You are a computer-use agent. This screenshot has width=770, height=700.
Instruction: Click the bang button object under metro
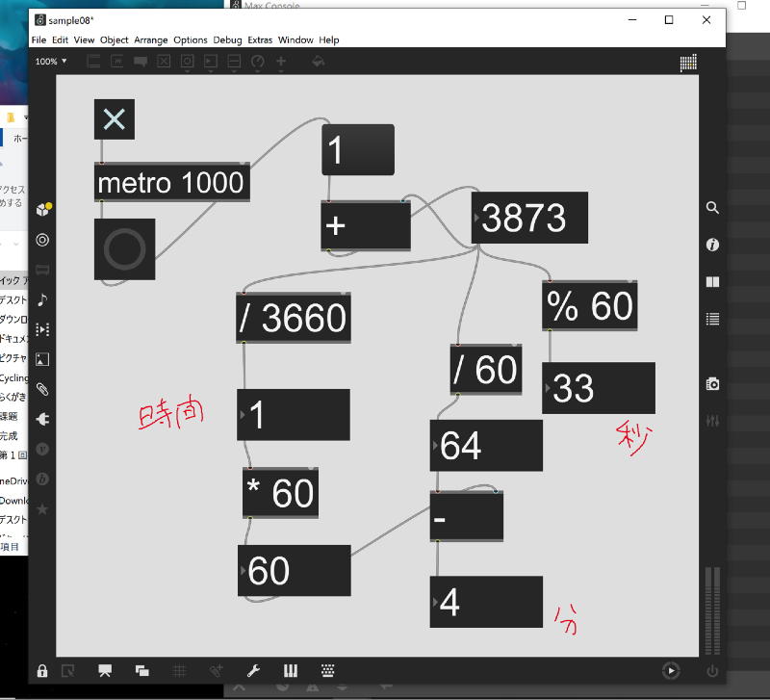point(125,249)
